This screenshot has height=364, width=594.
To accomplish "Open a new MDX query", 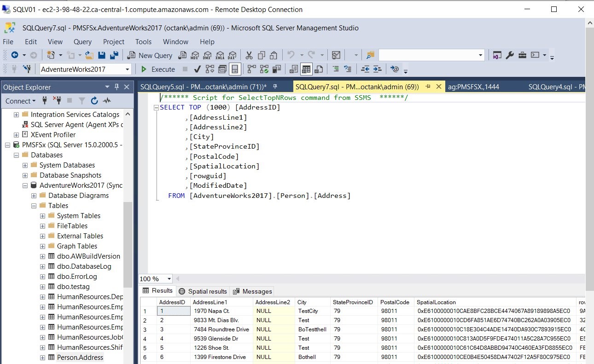I will pos(195,55).
